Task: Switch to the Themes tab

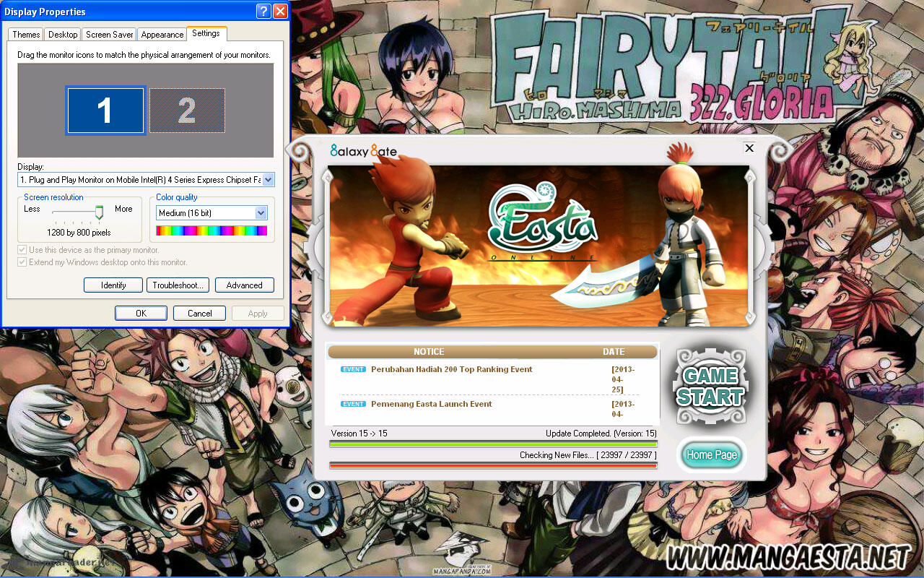Action: coord(26,34)
